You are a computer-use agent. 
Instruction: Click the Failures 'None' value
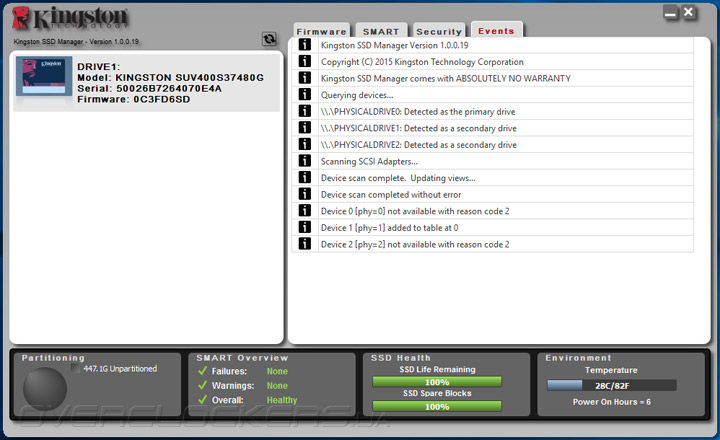pyautogui.click(x=277, y=371)
